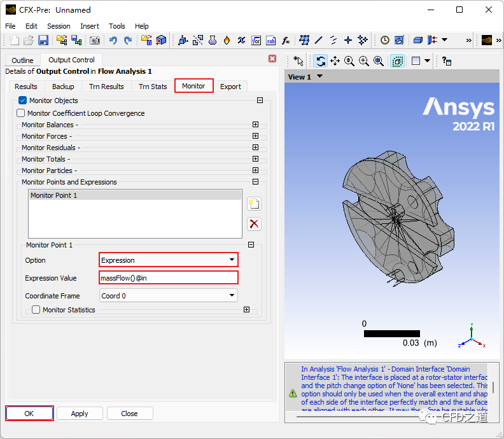Switch to the Trn Results tab
This screenshot has height=439, width=504.
click(x=106, y=87)
